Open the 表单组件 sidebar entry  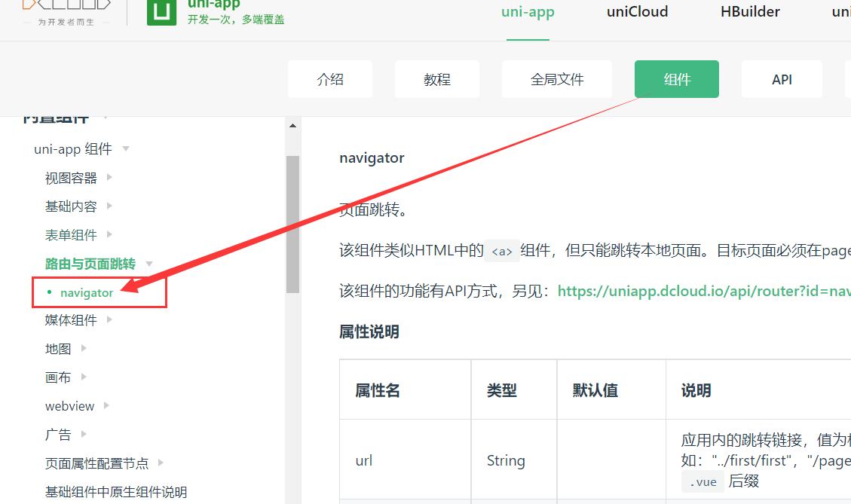pos(71,235)
